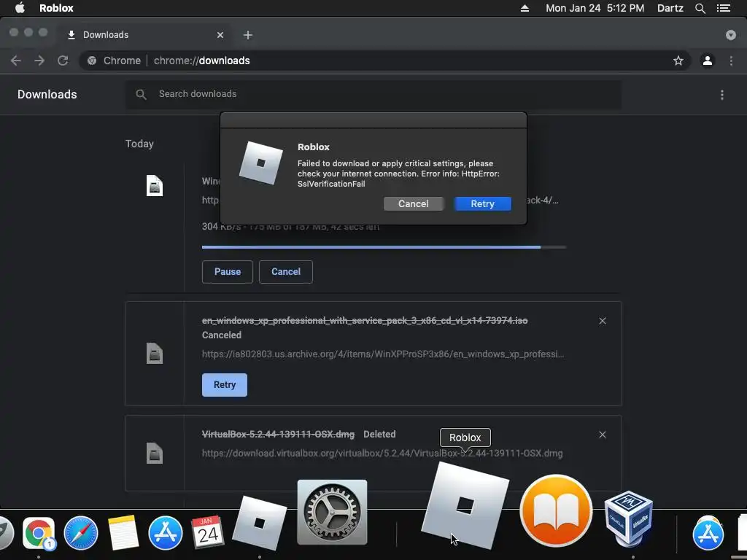Open Spotlight search in menu bar
The height and width of the screenshot is (560, 747).
click(700, 8)
